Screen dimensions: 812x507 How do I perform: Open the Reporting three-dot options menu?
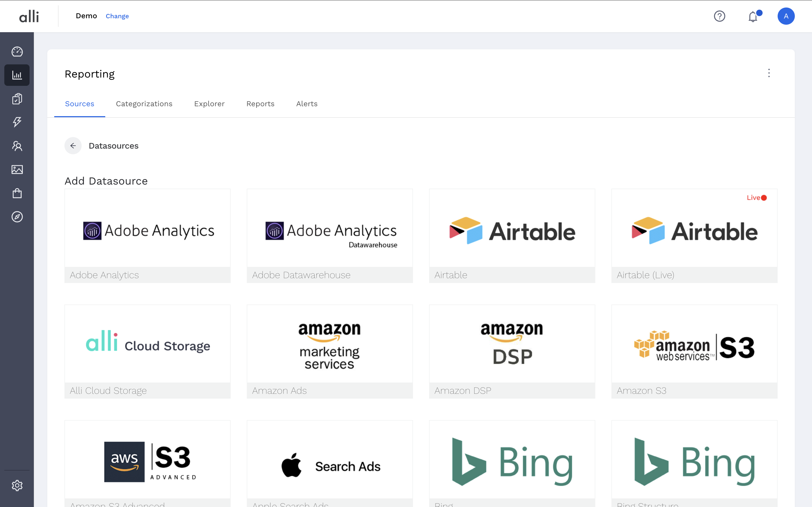coord(769,73)
